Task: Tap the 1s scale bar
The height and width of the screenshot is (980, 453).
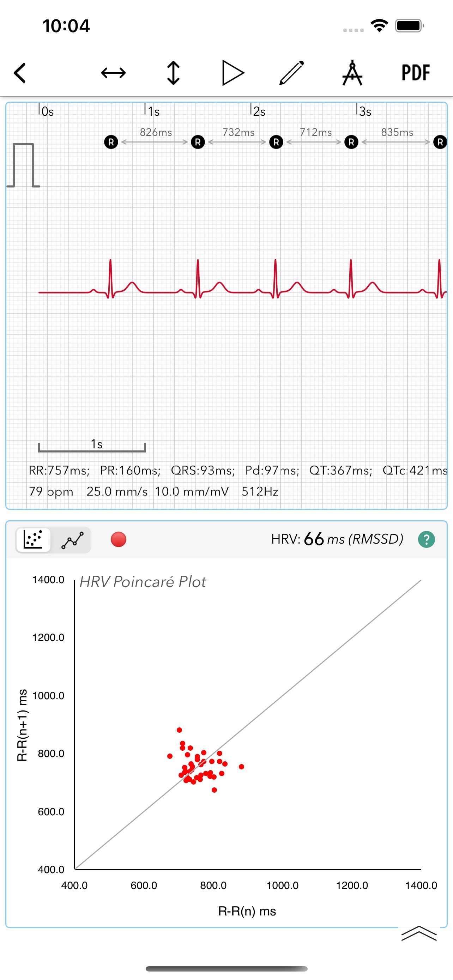Action: coord(92,446)
